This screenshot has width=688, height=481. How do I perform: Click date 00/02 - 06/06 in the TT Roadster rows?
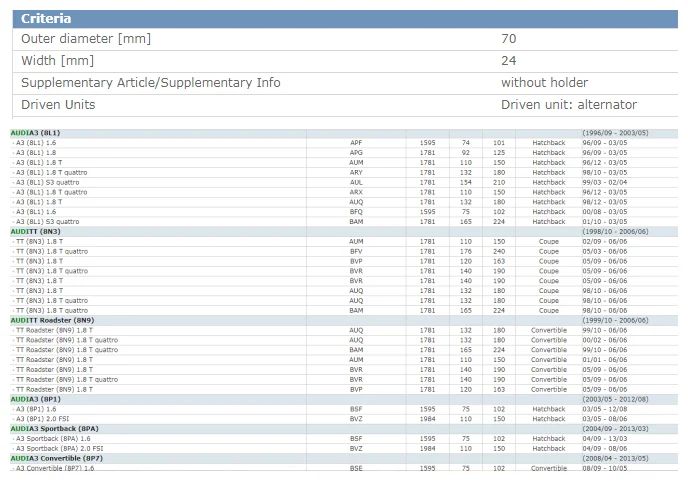(x=605, y=340)
